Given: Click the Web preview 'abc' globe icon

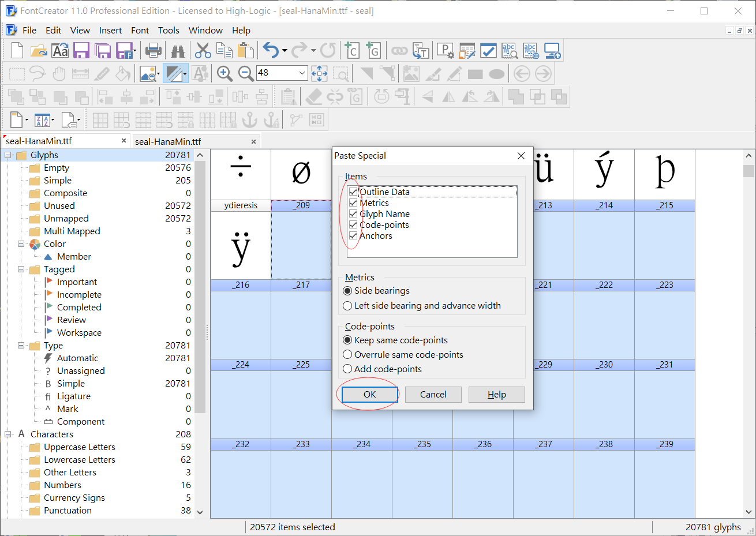Looking at the screenshot, I should coord(530,51).
